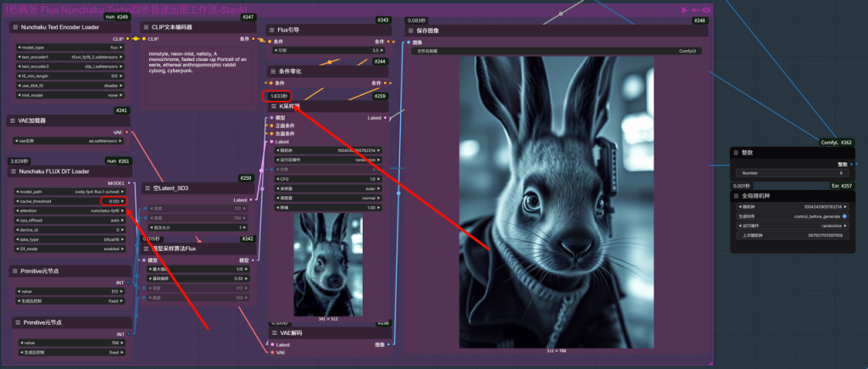Click the VAE loader node menu icon

[15, 120]
